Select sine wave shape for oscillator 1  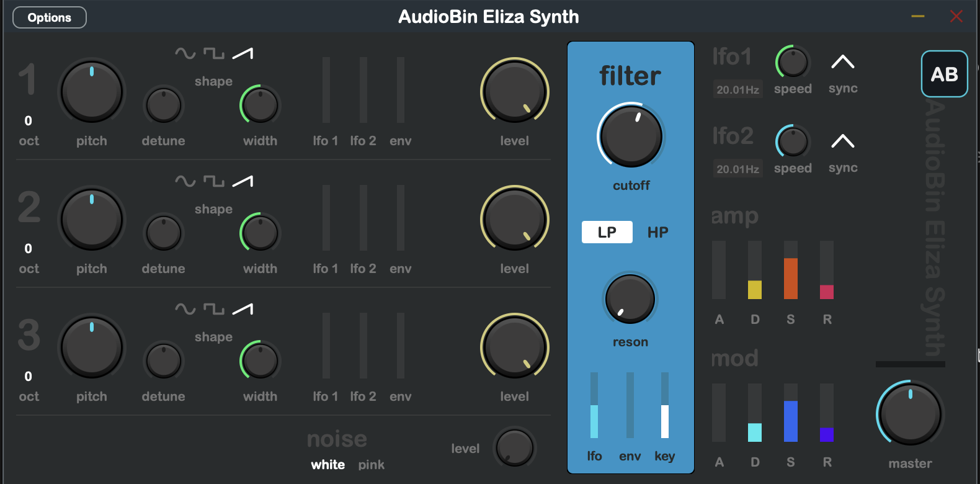185,54
